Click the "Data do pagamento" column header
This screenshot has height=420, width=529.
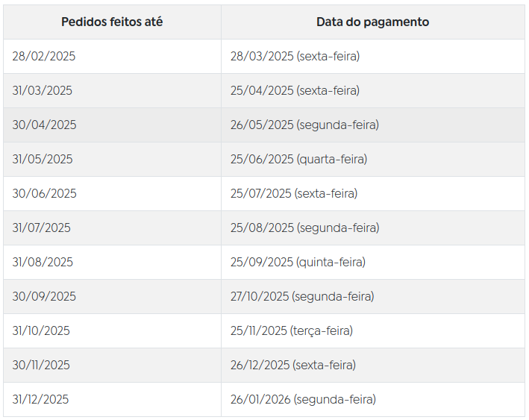(372, 22)
